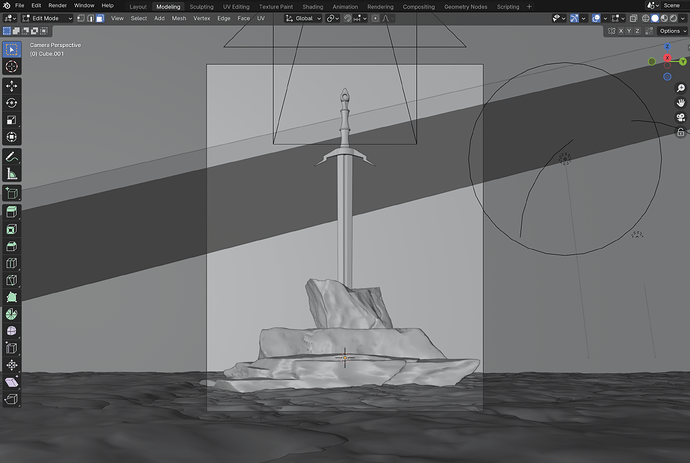This screenshot has height=463, width=690.
Task: Open the Edit Mode dropdown
Action: (47, 18)
